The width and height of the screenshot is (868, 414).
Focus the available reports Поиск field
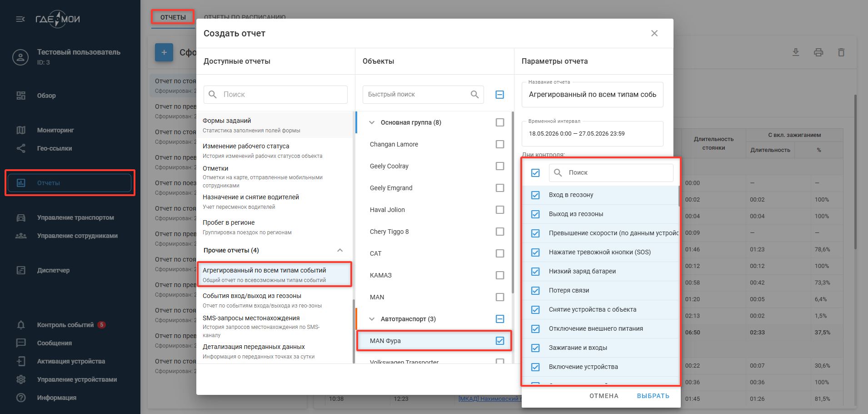click(x=275, y=94)
